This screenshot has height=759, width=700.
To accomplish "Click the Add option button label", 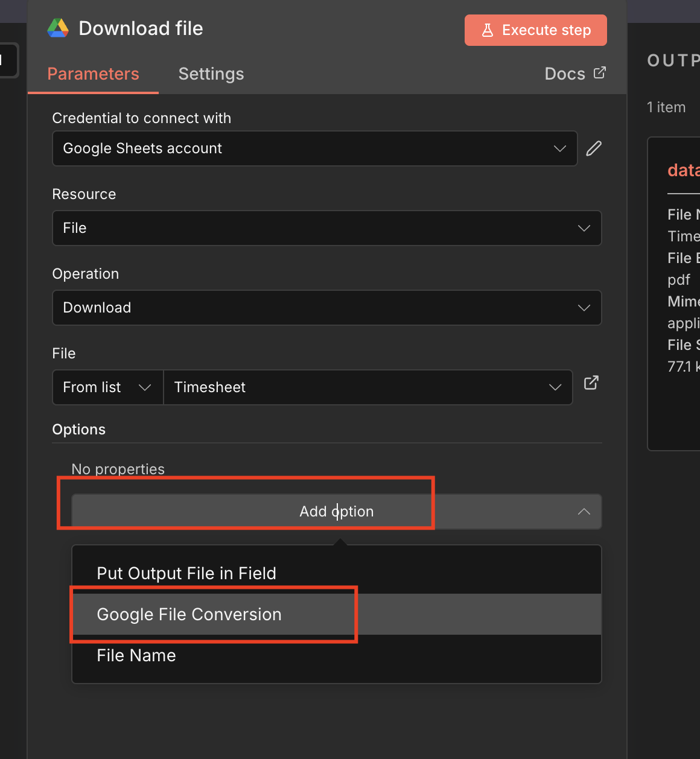I will click(336, 512).
